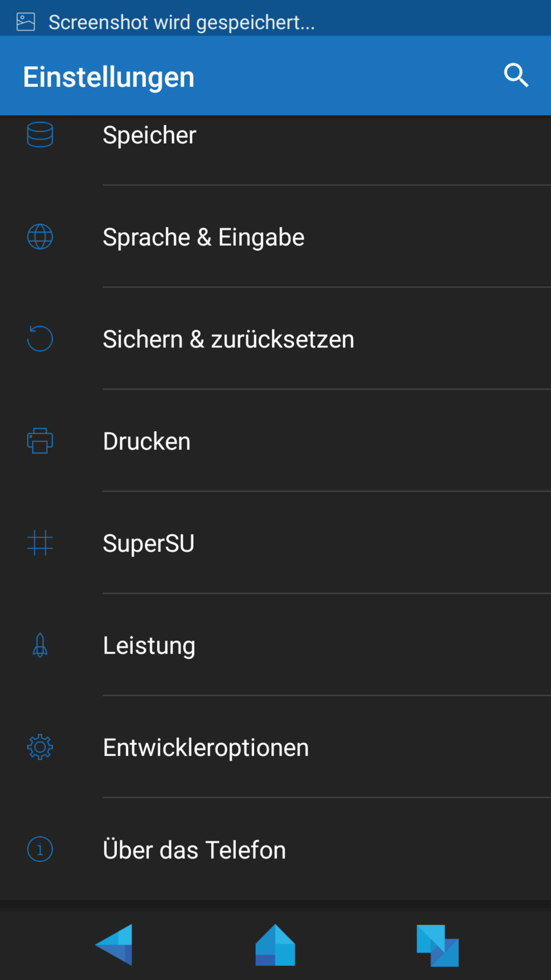The image size is (551, 980).
Task: Tap the circular reset arrow icon
Action: pyautogui.click(x=40, y=339)
